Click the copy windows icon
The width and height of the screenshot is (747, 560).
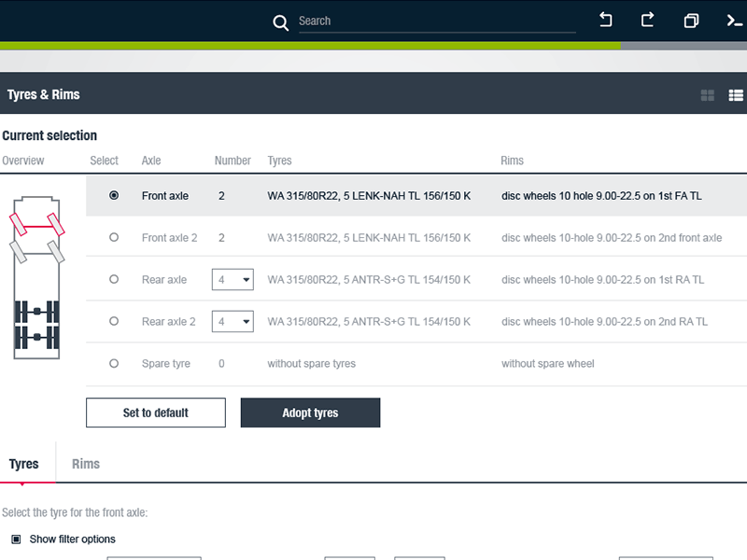click(x=691, y=21)
